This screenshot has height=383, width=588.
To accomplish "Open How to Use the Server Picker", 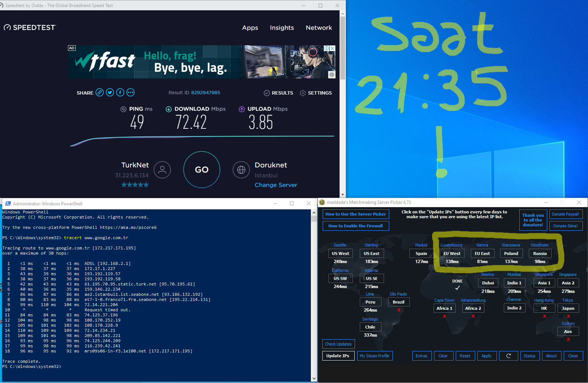I will [356, 214].
